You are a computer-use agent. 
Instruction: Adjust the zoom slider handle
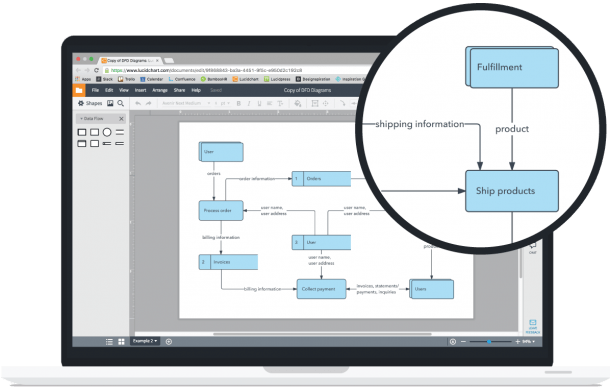pyautogui.click(x=489, y=342)
